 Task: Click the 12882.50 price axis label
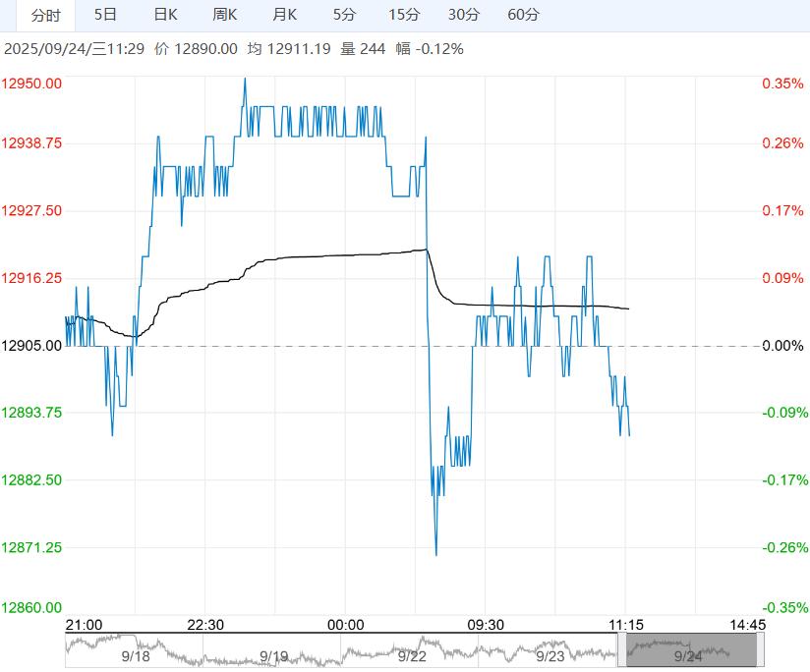coord(31,480)
